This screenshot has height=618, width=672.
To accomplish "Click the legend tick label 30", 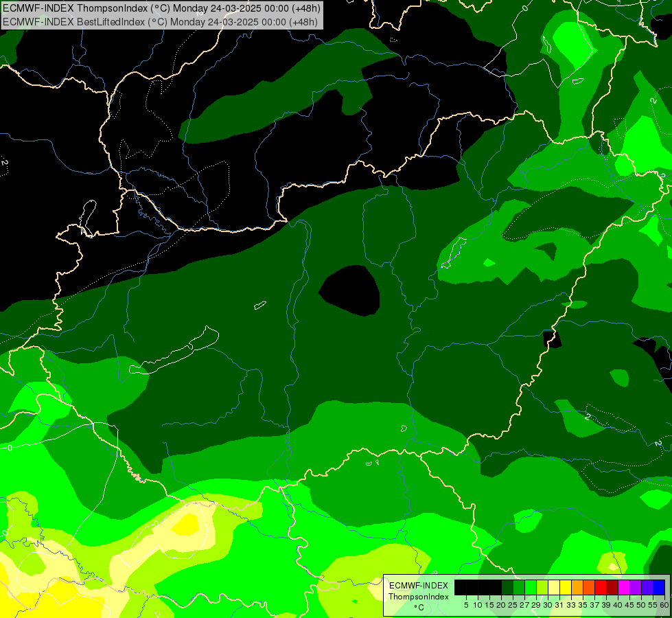I will (548, 605).
